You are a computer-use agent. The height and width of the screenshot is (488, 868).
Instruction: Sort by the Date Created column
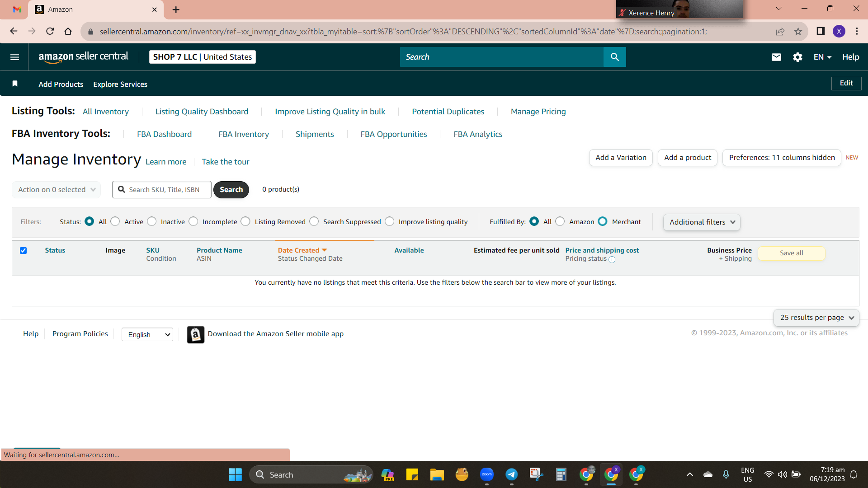click(302, 250)
